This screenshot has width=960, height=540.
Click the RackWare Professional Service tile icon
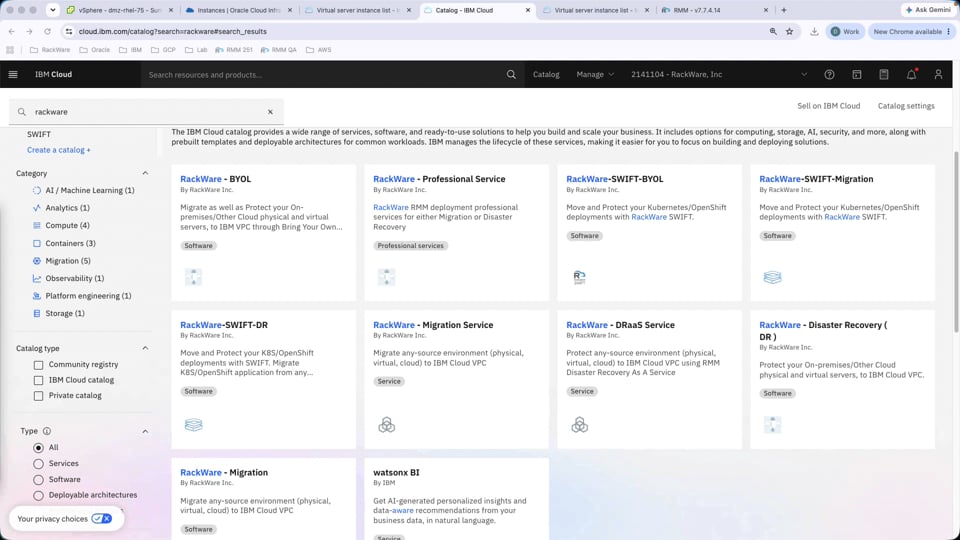tap(386, 277)
